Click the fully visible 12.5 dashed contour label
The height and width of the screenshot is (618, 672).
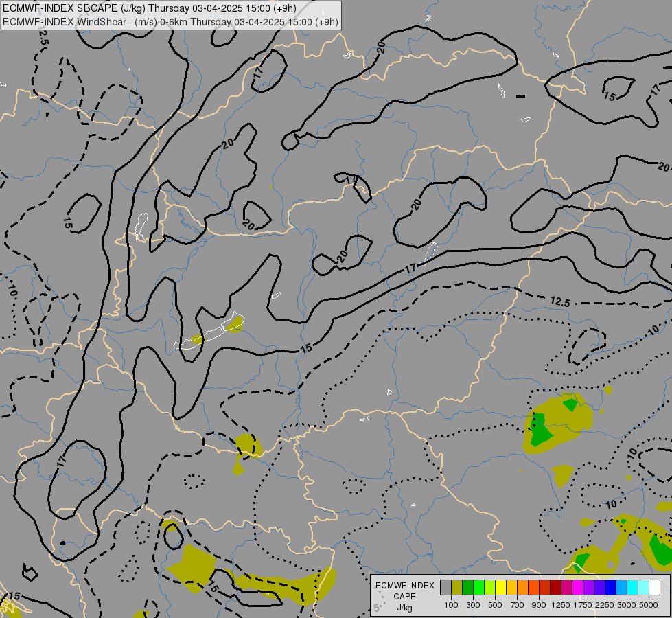[560, 301]
